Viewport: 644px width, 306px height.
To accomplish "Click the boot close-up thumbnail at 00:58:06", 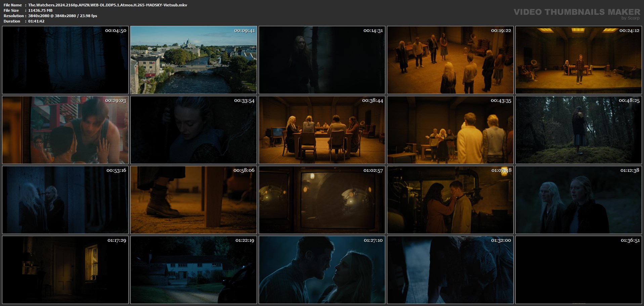I will coord(194,200).
